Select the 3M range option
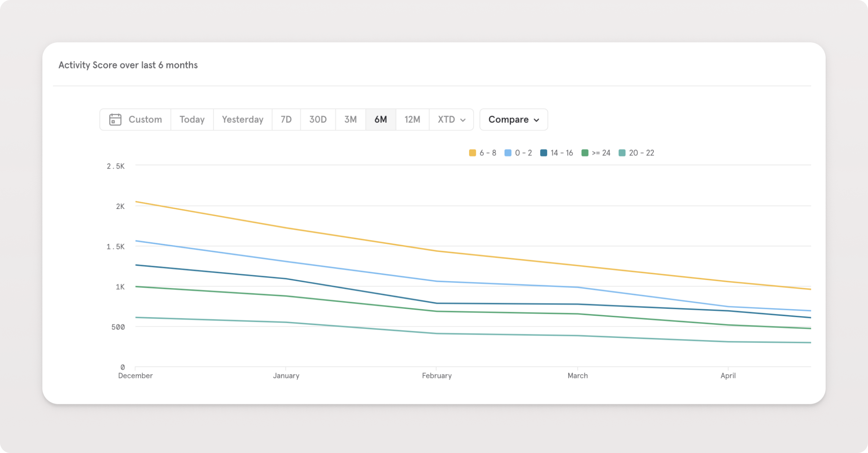This screenshot has height=453, width=868. [351, 120]
